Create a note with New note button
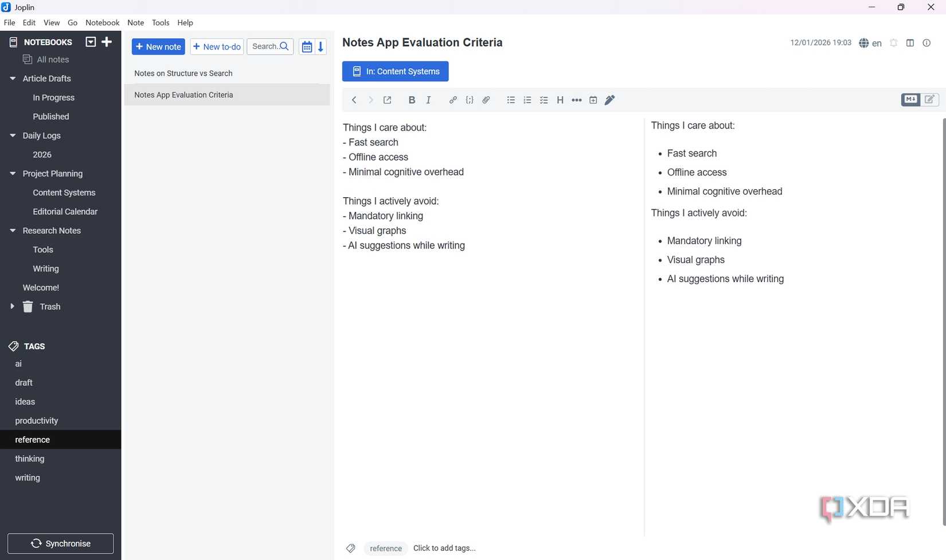Image resolution: width=946 pixels, height=560 pixels. 158,47
